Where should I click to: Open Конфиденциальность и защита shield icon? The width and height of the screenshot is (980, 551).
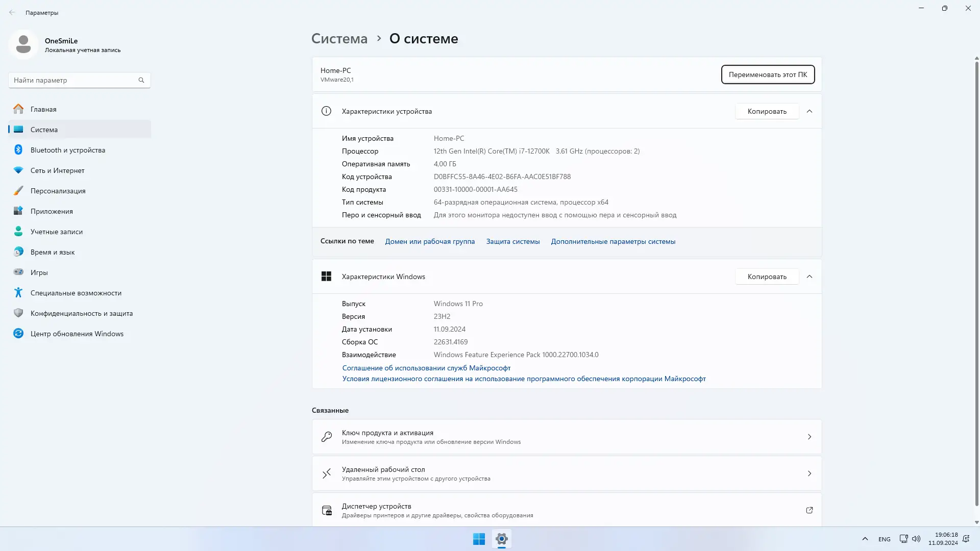pos(18,313)
